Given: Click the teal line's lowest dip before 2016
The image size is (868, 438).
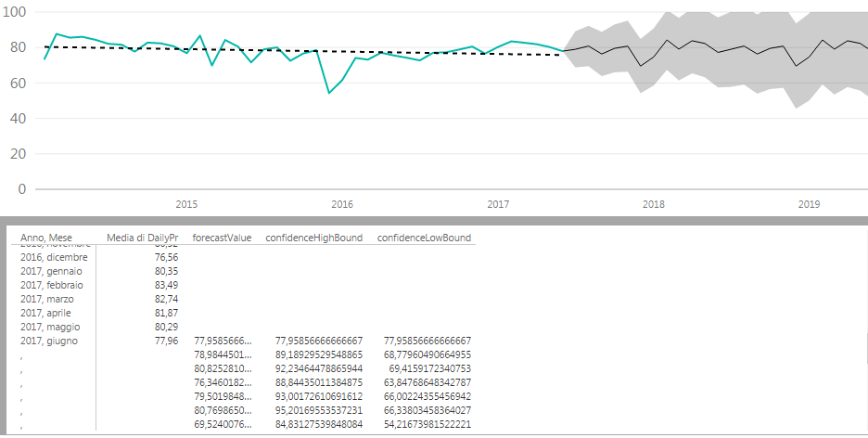Looking at the screenshot, I should click(329, 93).
